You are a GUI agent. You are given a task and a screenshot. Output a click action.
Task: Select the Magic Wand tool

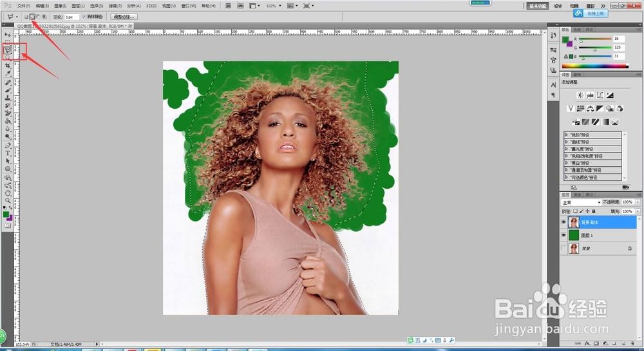pos(7,58)
